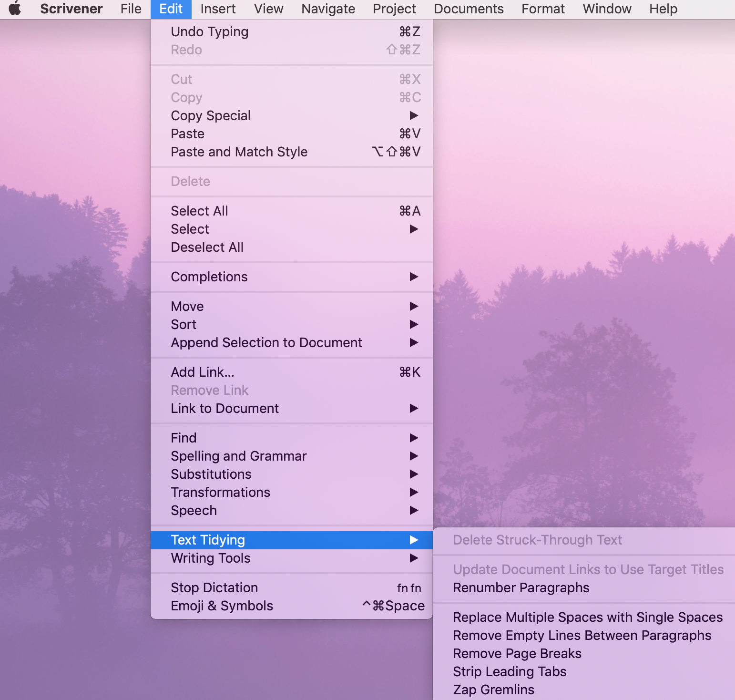The image size is (735, 700).
Task: Open the Navigate menu
Action: (x=328, y=9)
